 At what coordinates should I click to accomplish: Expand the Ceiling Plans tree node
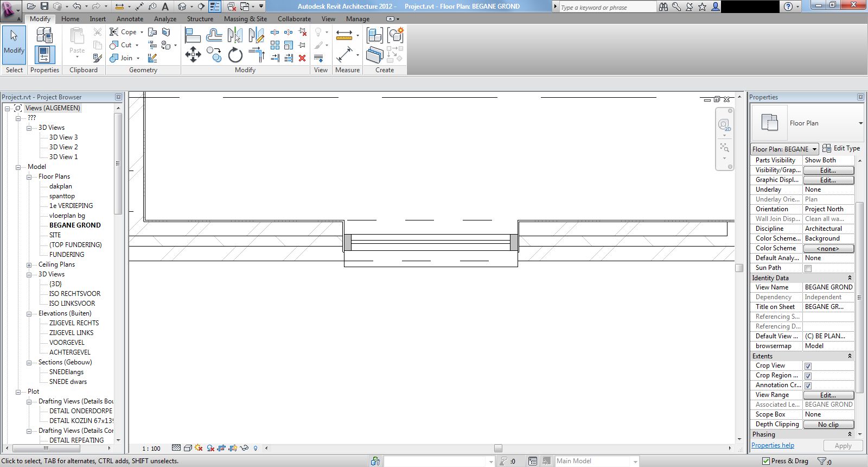click(x=29, y=265)
